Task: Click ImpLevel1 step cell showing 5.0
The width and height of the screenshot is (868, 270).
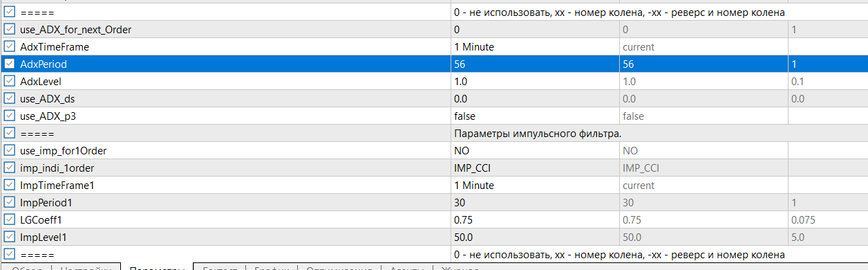Action: point(828,237)
